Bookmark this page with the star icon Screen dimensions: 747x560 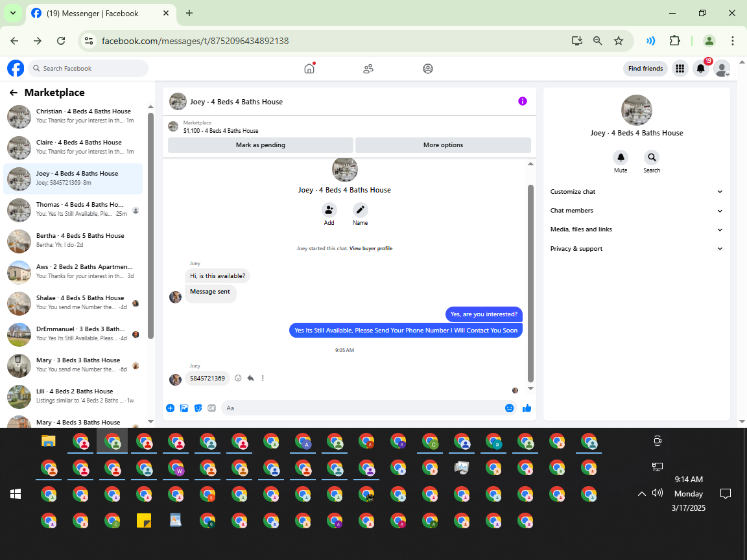[x=619, y=41]
